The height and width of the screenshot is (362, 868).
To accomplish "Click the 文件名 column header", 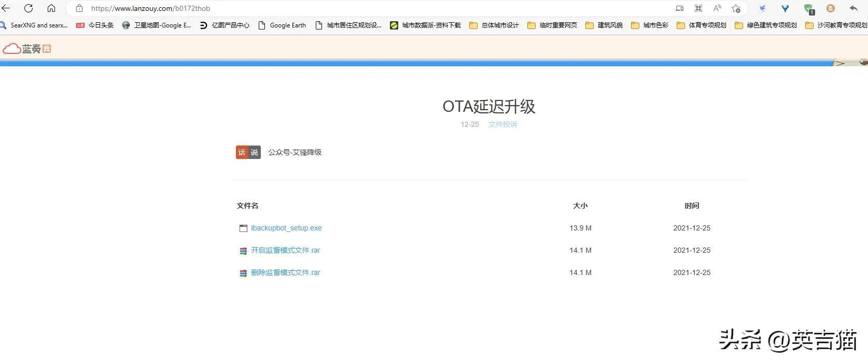I will 247,206.
